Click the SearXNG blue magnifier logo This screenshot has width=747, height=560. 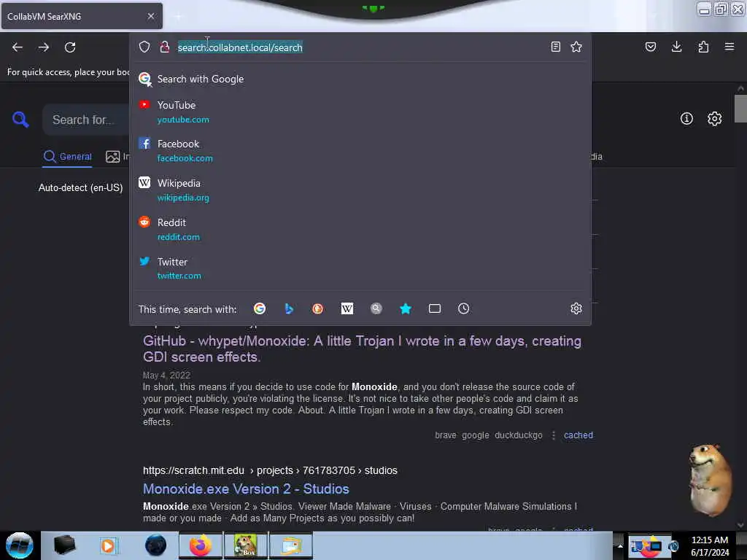tap(20, 119)
